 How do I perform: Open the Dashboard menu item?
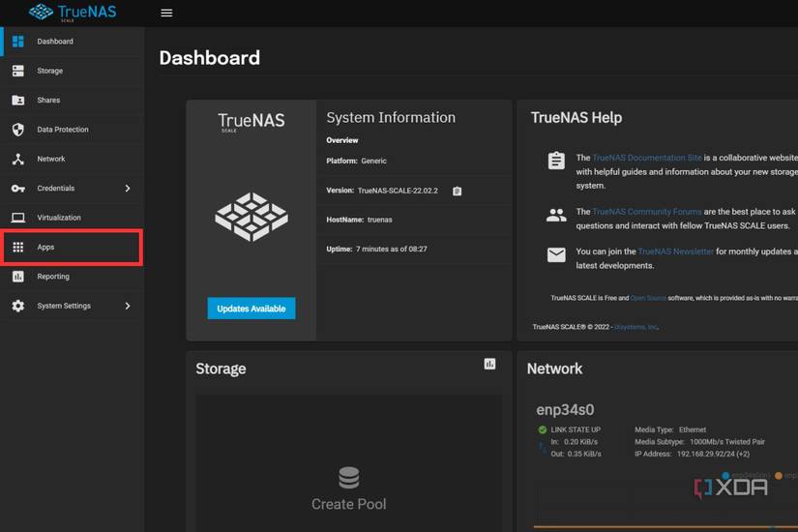pyautogui.click(x=72, y=42)
